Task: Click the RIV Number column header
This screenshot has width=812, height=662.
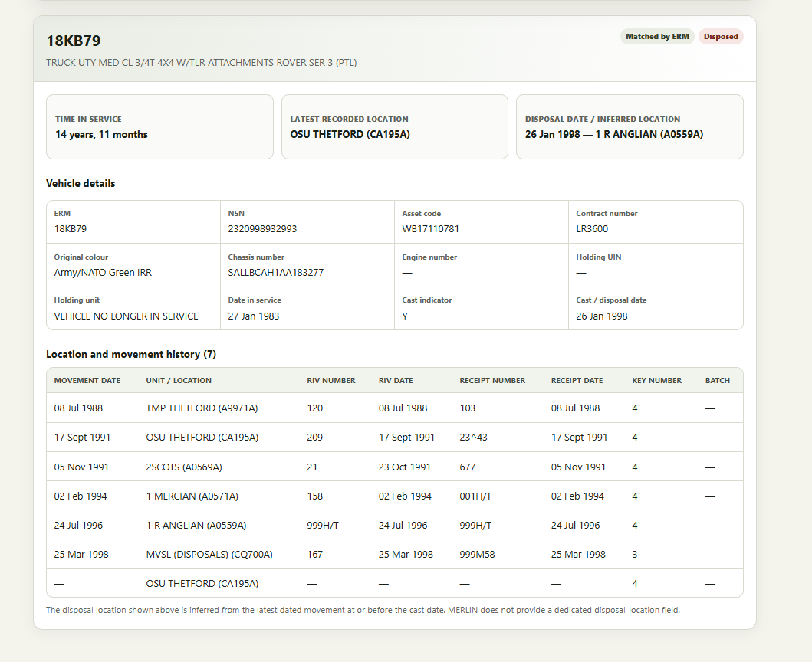Action: pos(331,381)
